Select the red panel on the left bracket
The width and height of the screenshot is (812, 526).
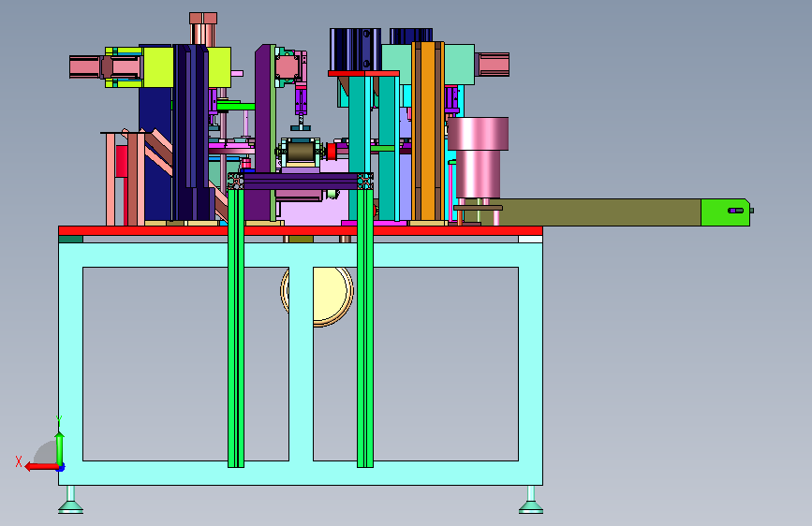coord(121,162)
